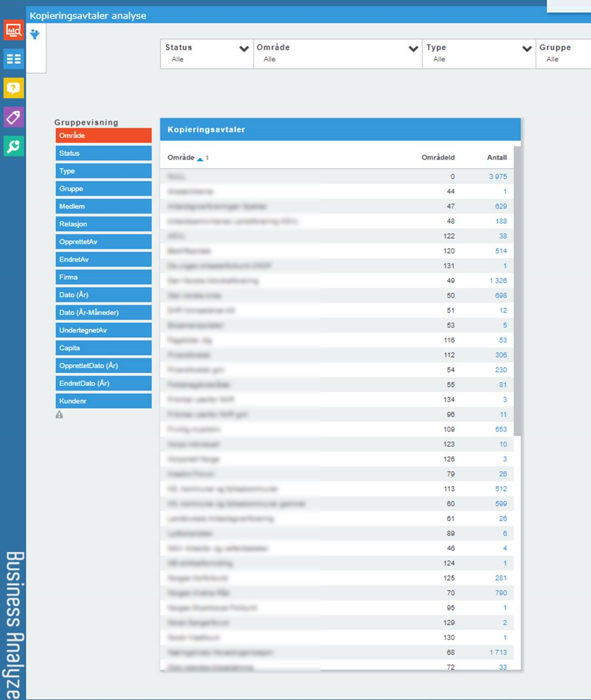Screen dimensions: 591x700
Task: Click the blue filter funnel icon
Action: (35, 35)
